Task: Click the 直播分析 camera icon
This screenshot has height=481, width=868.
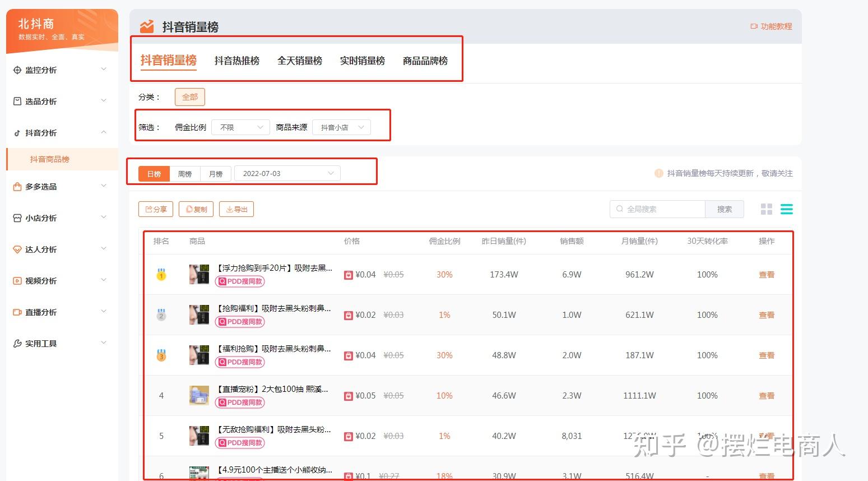Action: [17, 312]
